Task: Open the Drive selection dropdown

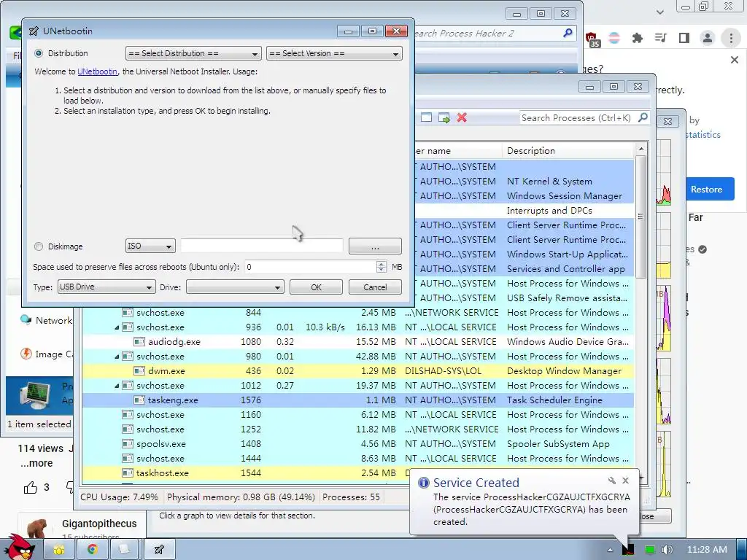Action: pyautogui.click(x=235, y=287)
